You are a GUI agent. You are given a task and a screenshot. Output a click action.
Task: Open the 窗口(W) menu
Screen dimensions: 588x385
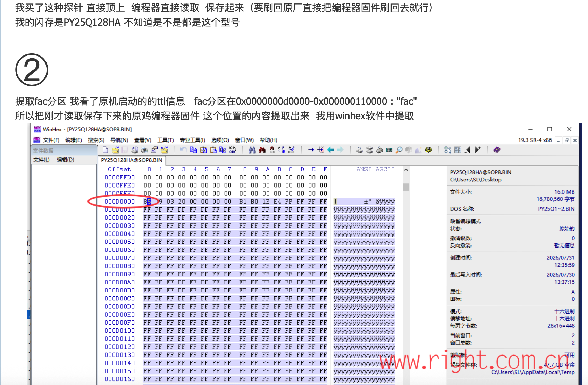coord(244,140)
